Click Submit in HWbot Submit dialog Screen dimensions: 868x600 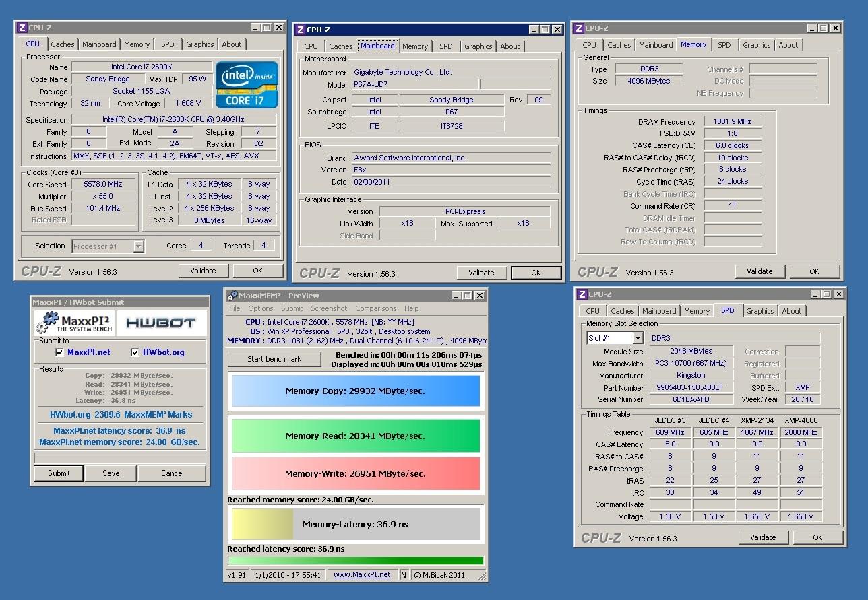[x=59, y=473]
